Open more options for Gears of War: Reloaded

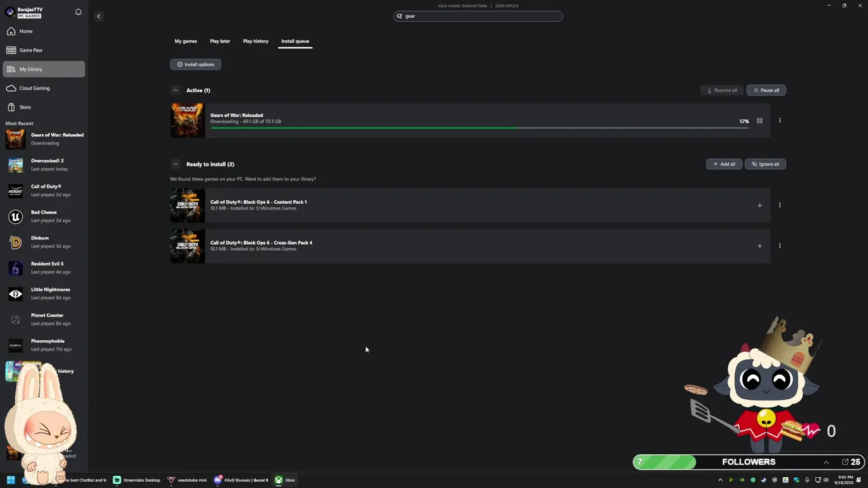[779, 121]
